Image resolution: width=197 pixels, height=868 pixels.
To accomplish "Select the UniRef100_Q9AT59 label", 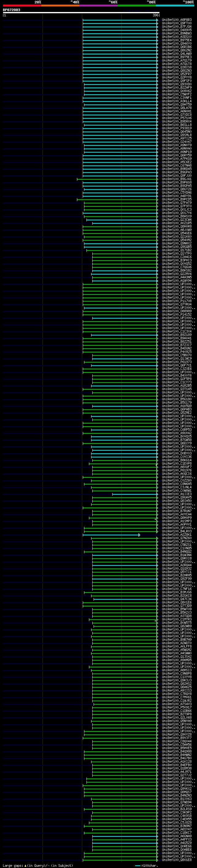I will 177,104.
